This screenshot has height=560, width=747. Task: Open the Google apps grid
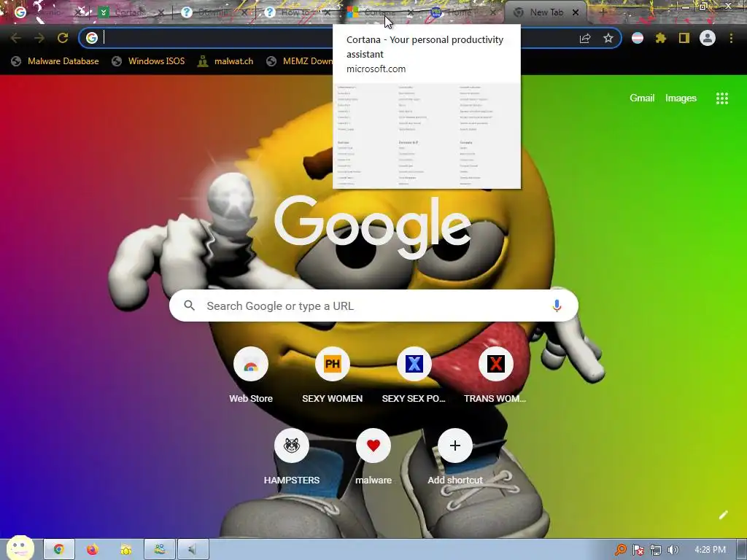click(721, 98)
